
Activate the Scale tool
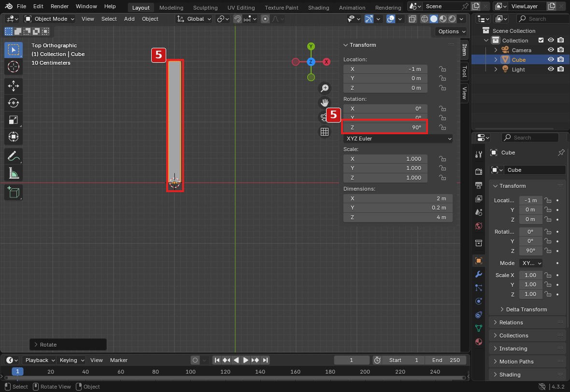pyautogui.click(x=14, y=120)
